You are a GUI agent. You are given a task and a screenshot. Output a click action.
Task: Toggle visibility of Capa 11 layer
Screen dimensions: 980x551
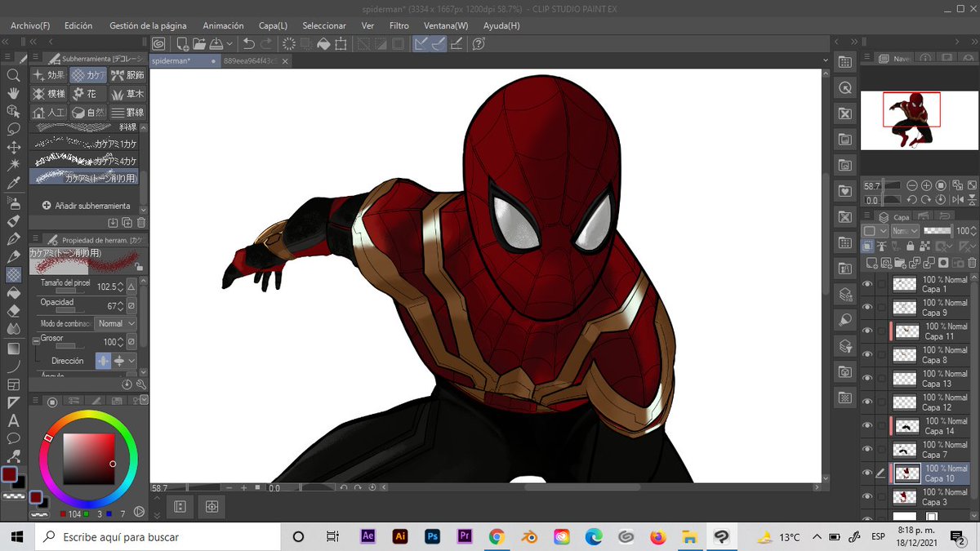[x=867, y=331]
